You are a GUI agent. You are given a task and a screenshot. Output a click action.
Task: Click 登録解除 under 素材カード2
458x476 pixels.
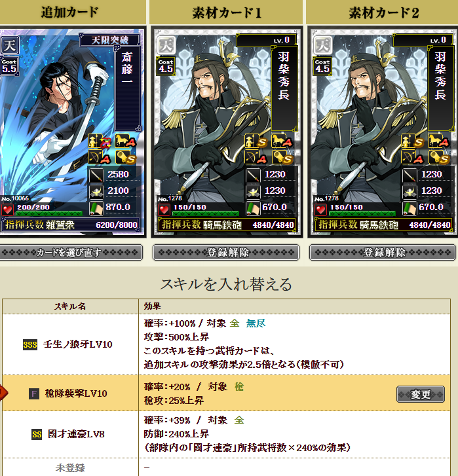383,252
